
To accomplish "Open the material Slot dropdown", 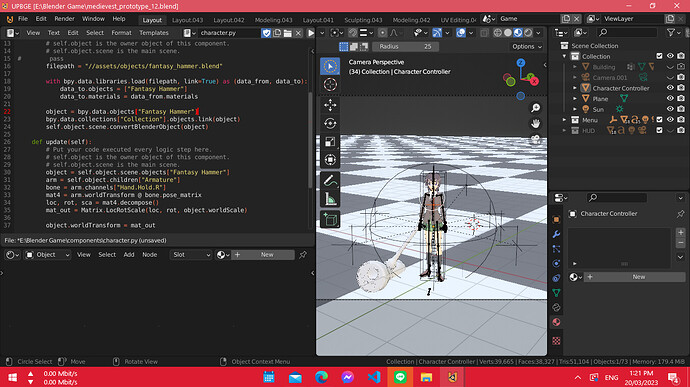I will click(191, 255).
